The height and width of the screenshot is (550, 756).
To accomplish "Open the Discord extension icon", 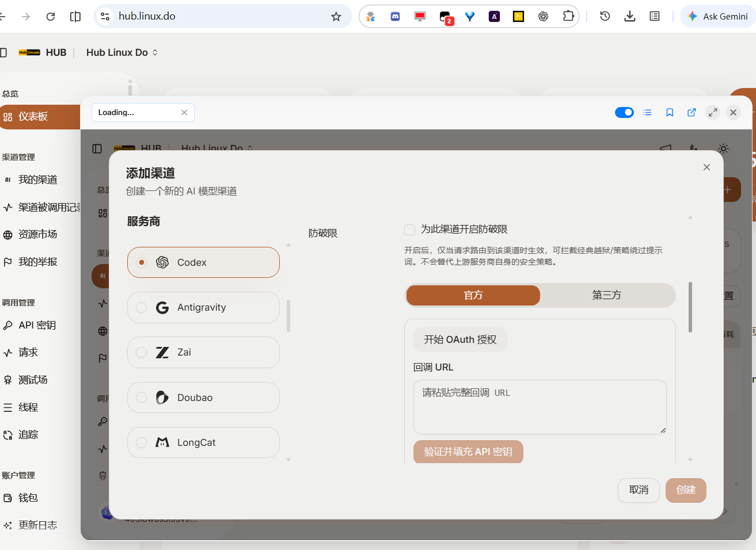I will 395,17.
